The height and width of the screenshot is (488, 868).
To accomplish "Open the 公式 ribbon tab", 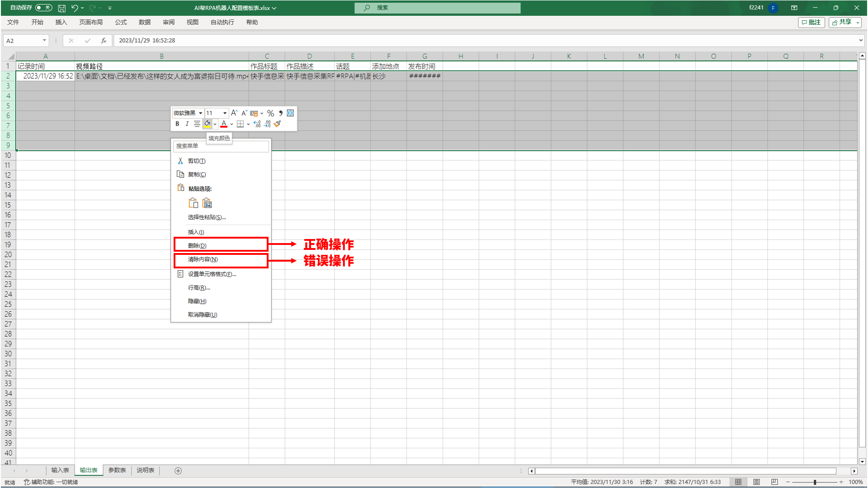I will pos(121,22).
